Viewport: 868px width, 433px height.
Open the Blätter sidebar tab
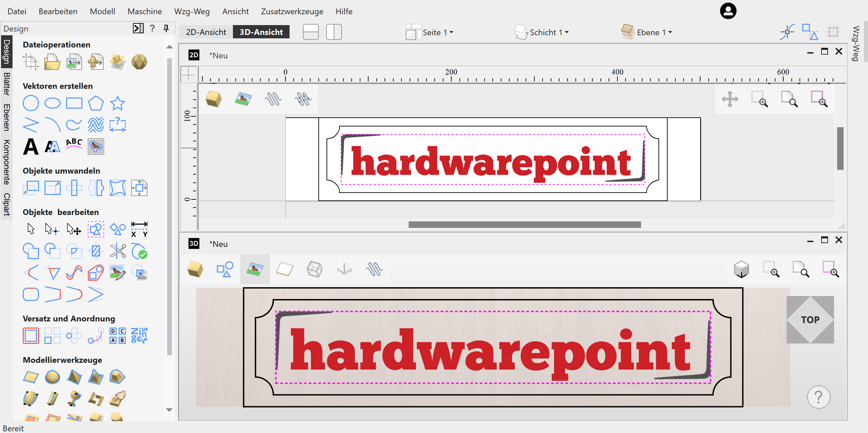point(6,84)
